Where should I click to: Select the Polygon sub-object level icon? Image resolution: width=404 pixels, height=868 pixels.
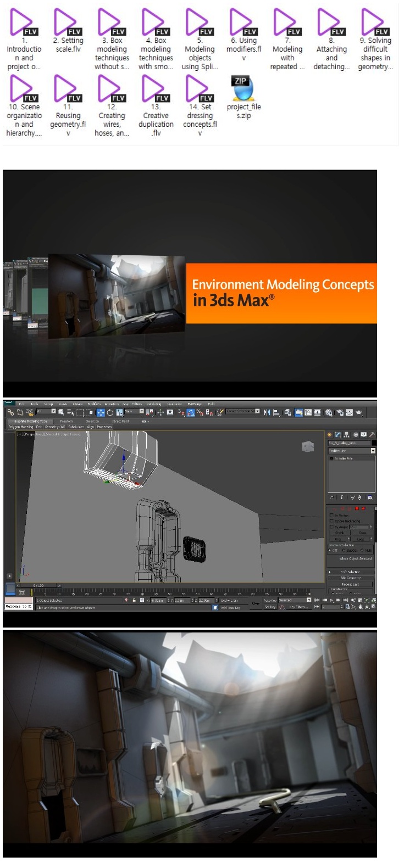pos(357,508)
